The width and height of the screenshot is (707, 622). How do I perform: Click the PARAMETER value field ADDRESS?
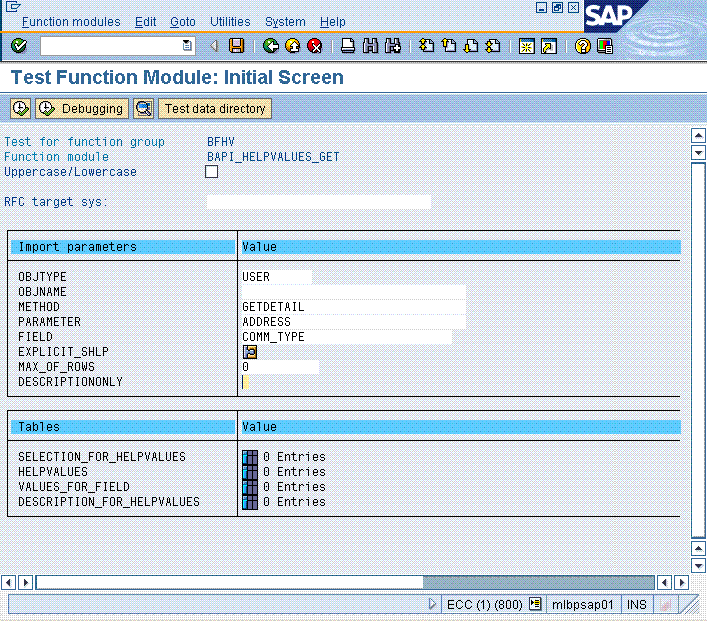click(x=354, y=322)
